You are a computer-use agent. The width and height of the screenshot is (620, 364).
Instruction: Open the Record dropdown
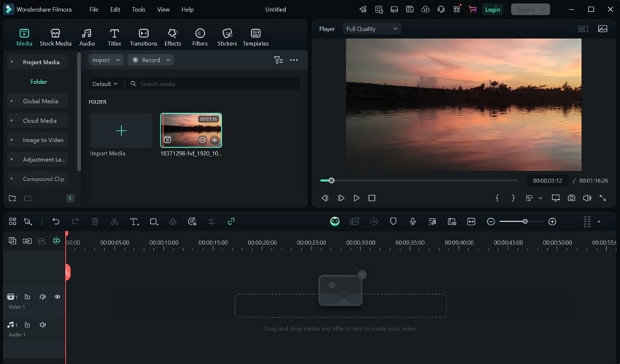point(151,60)
